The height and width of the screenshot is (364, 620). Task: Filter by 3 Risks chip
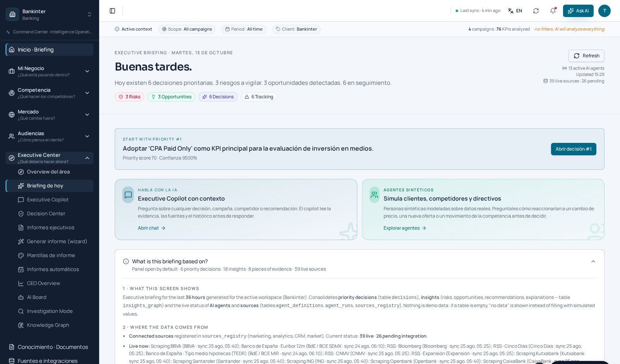[x=129, y=97]
